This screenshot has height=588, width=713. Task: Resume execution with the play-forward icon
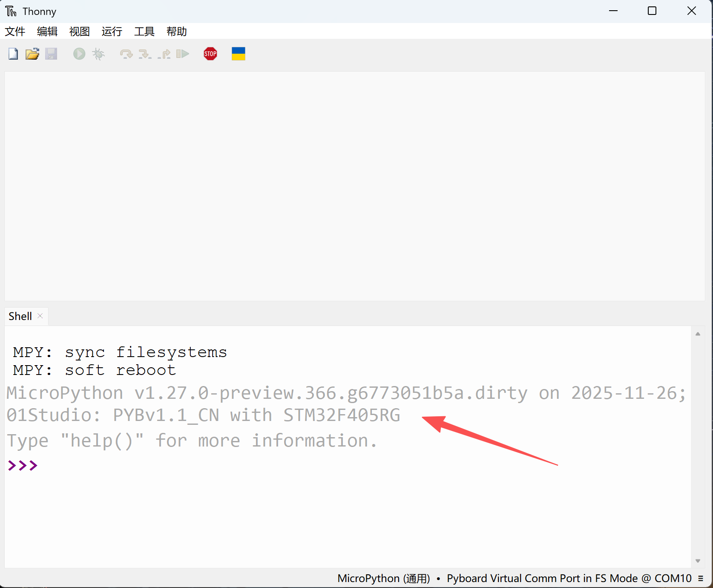(182, 54)
